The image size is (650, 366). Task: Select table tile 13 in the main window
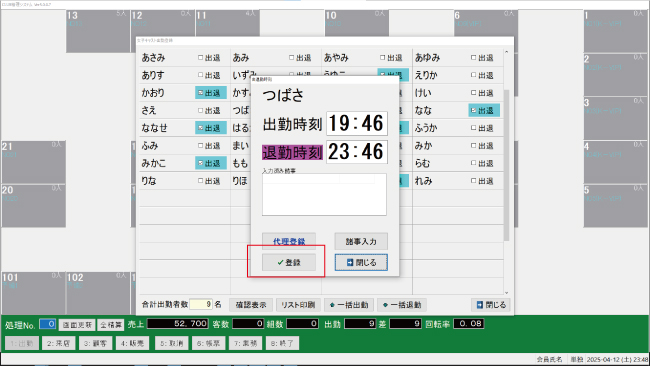coord(98,31)
